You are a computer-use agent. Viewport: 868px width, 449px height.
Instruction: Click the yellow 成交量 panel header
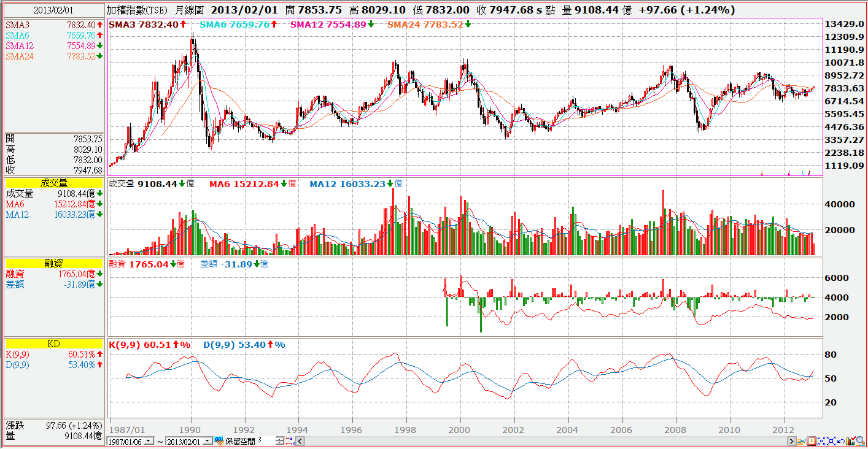(x=55, y=183)
